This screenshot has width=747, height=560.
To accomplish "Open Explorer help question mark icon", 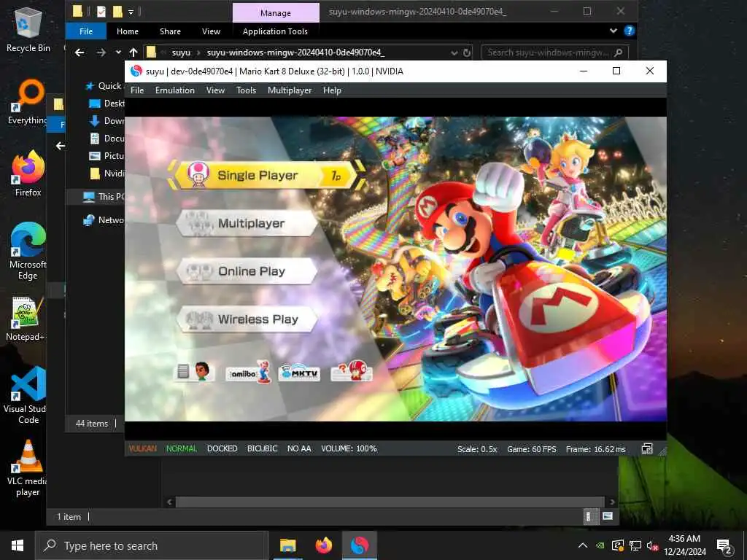I will 630,31.
